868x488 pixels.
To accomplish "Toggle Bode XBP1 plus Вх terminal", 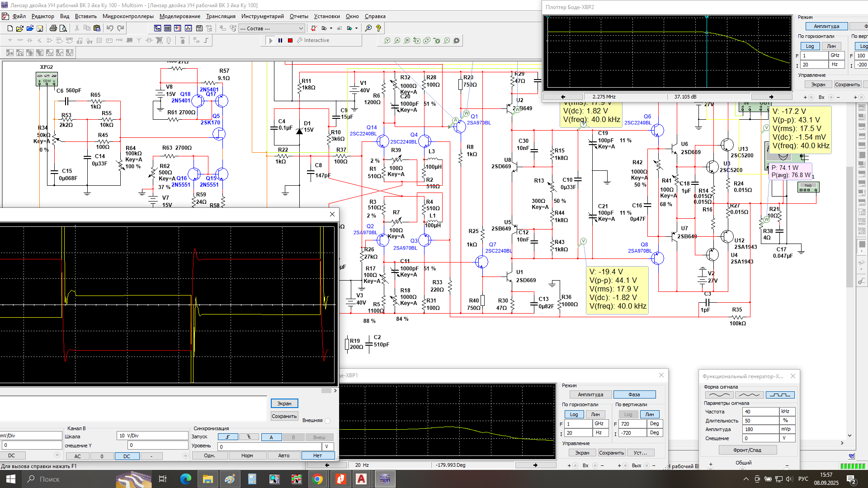I will 576,465.
